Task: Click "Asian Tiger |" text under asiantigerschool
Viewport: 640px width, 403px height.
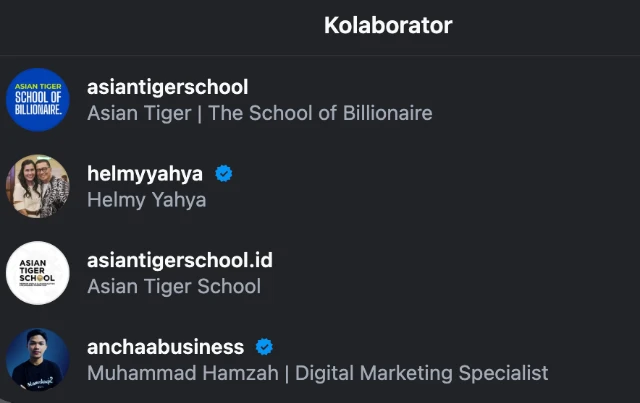Action: tap(143, 113)
